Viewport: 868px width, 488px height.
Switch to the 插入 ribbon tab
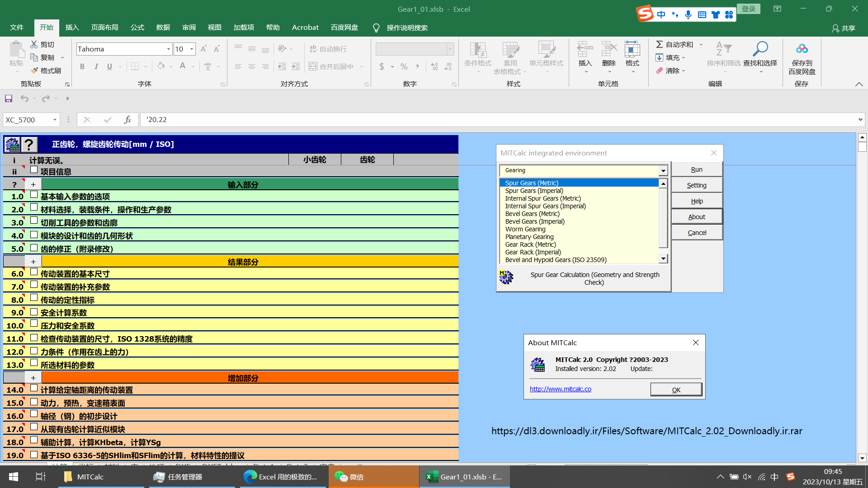(x=72, y=28)
